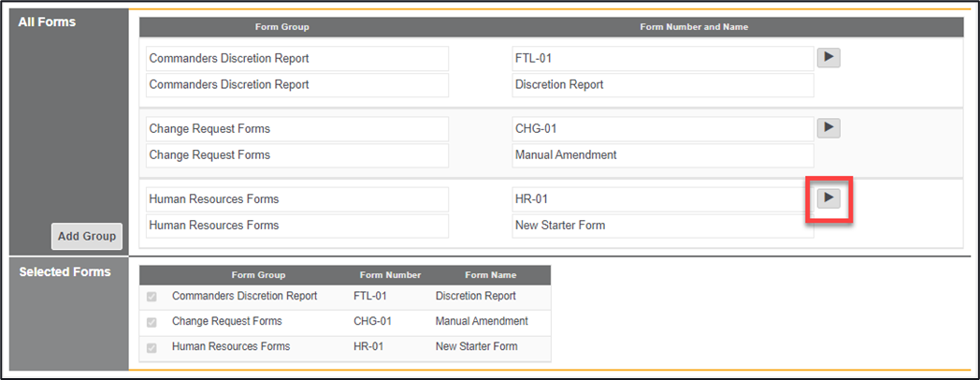The width and height of the screenshot is (980, 380).
Task: Click the first Change Request Forms group field
Action: coord(297,129)
